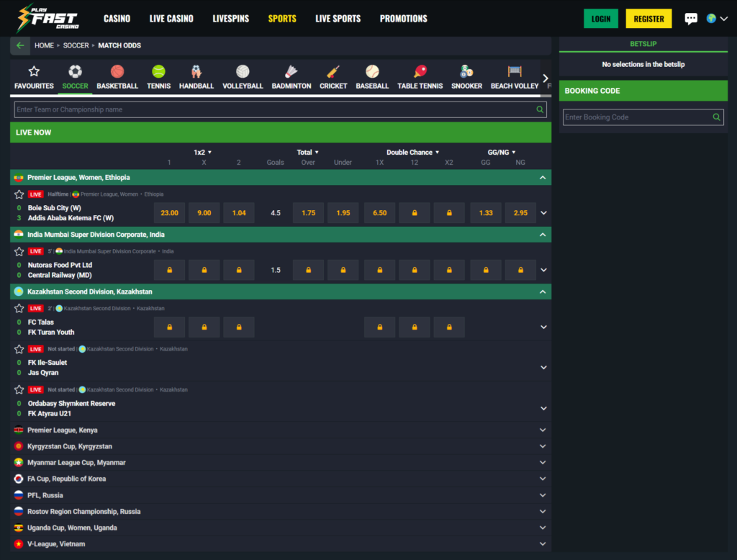Favourite the Bole Sub City match star
Image resolution: width=737 pixels, height=560 pixels.
(19, 194)
